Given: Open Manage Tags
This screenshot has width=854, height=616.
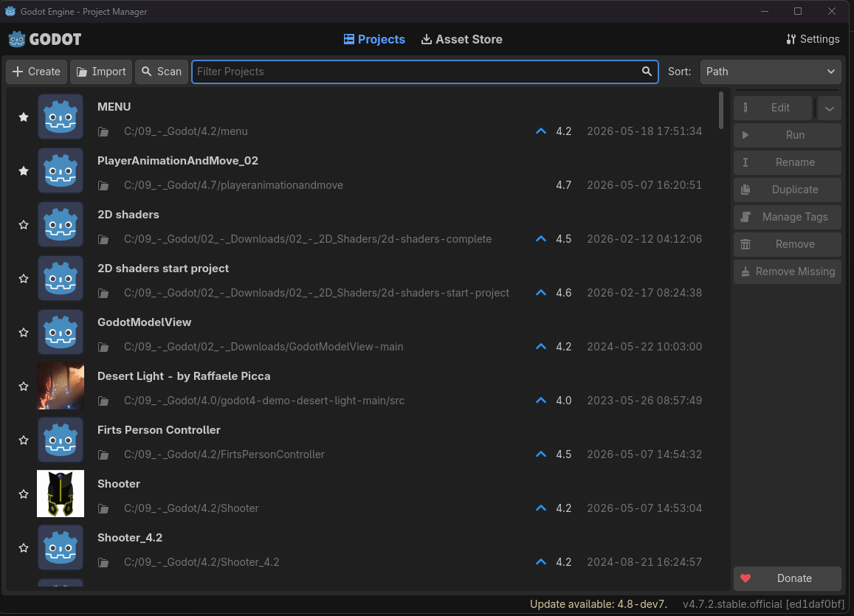Looking at the screenshot, I should point(788,217).
